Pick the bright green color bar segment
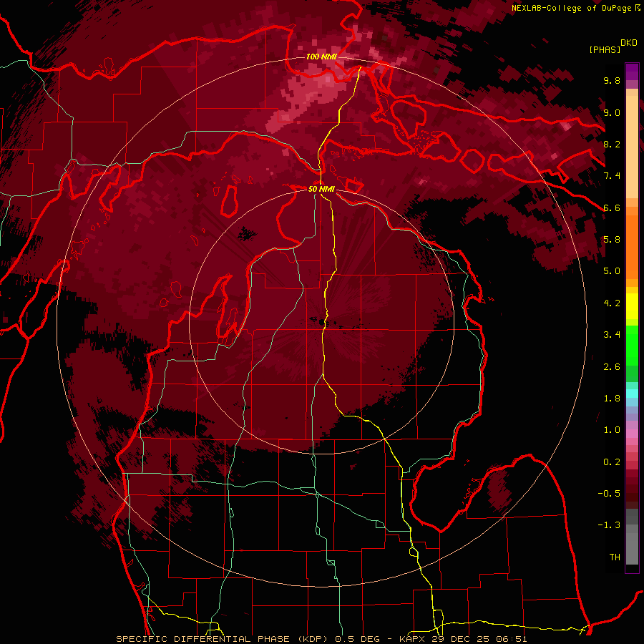644x644 pixels. tap(632, 346)
